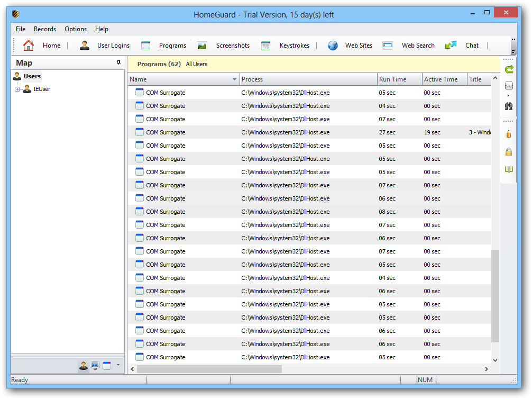The image size is (532, 399).
Task: Click the toolbar overflow chevron at far right
Action: 513,40
